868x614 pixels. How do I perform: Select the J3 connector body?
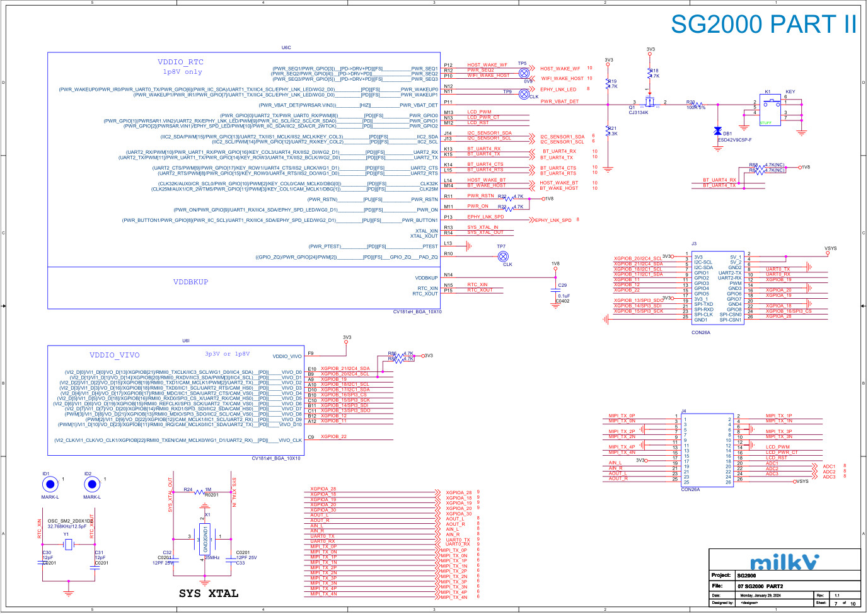click(718, 289)
